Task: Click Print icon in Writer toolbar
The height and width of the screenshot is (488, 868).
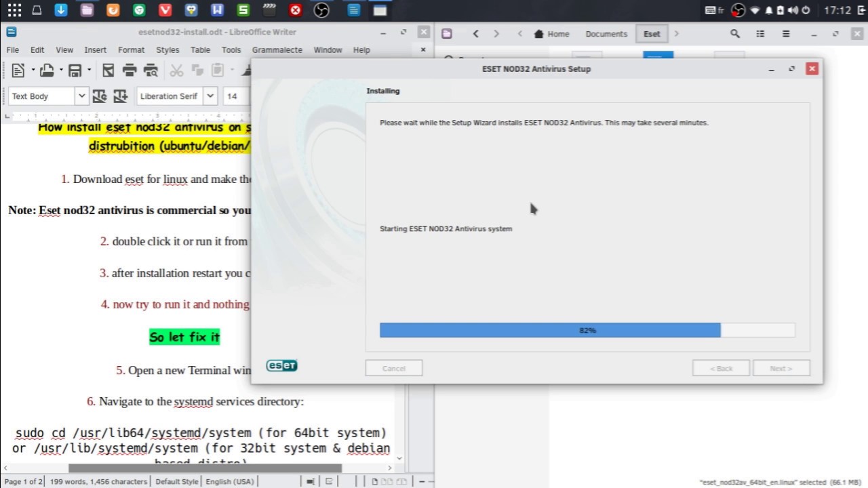Action: pyautogui.click(x=130, y=70)
